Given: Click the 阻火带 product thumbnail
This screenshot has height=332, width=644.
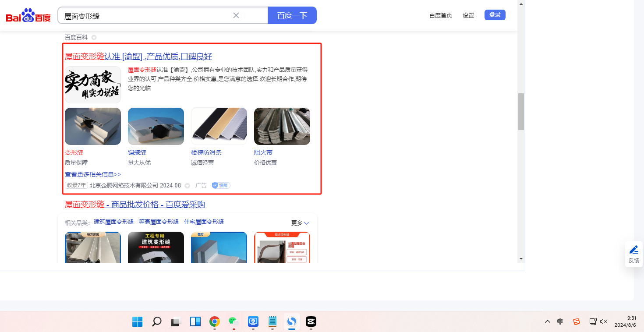Looking at the screenshot, I should 282,126.
